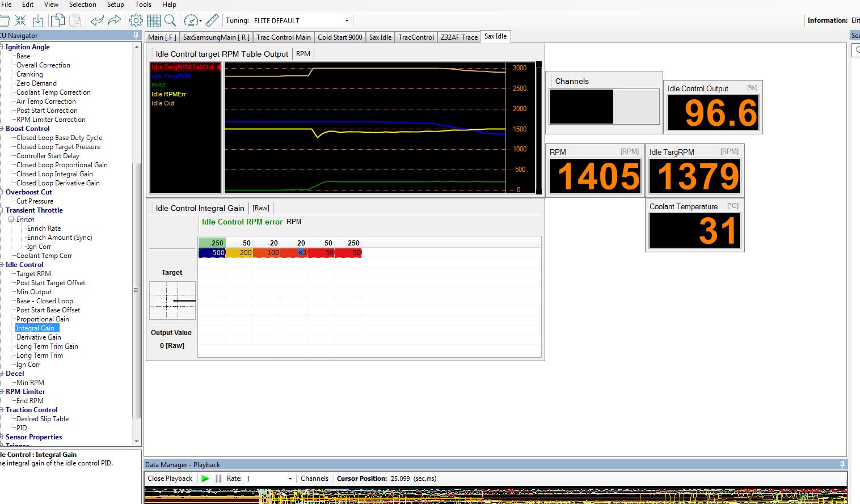Select Proportional Gain under Idle Control
860x504 pixels.
43,319
